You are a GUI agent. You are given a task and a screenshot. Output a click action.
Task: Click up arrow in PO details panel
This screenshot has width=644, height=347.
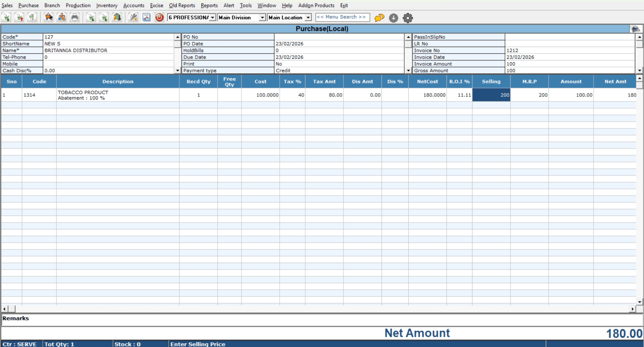coord(408,37)
